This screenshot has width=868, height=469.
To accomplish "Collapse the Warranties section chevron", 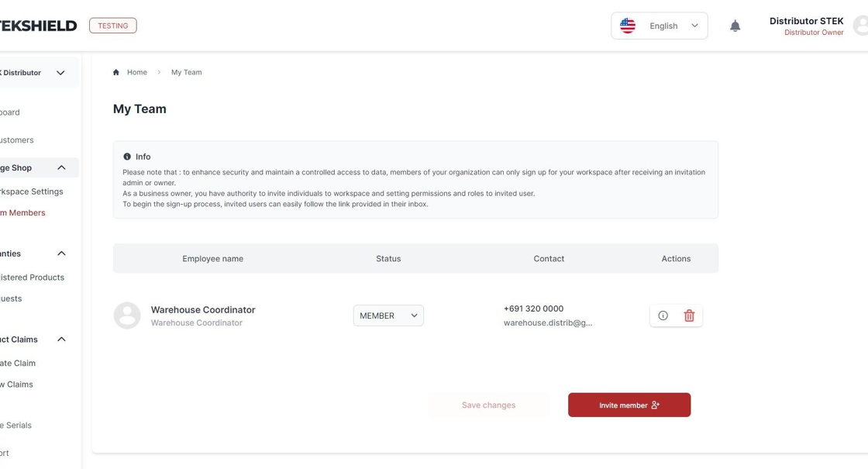I will [61, 253].
